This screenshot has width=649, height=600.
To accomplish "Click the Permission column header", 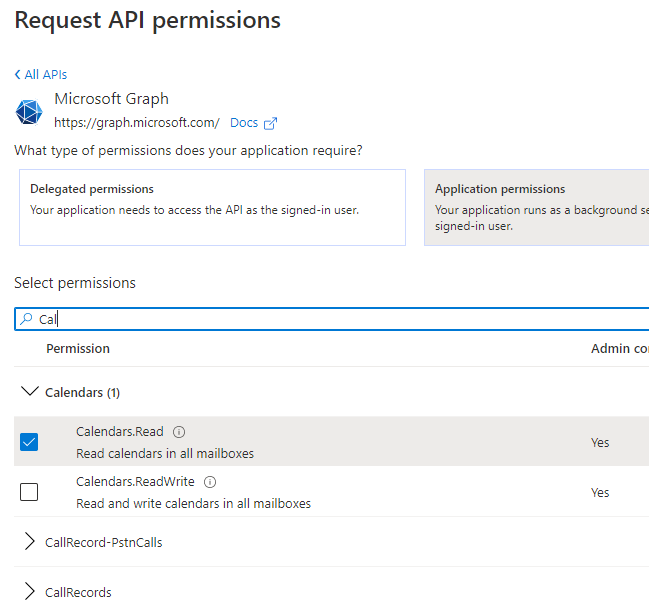I will pyautogui.click(x=78, y=348).
